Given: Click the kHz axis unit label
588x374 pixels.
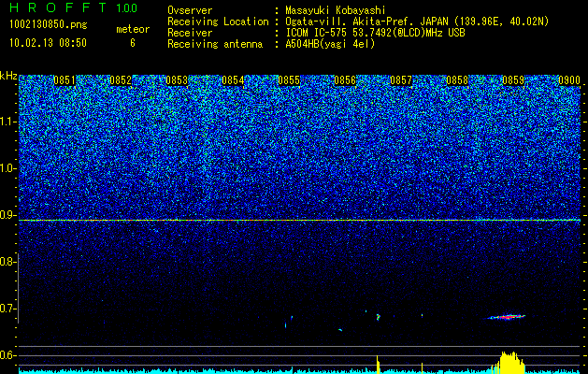Looking at the screenshot, I should tap(8, 76).
